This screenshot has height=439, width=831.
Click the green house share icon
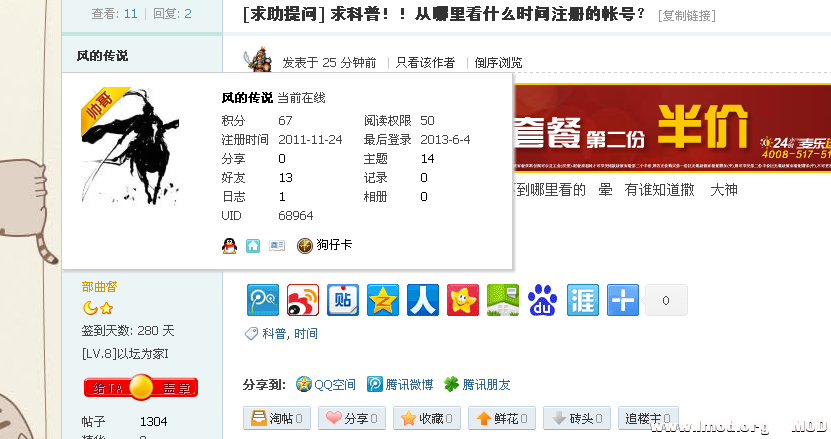point(503,300)
